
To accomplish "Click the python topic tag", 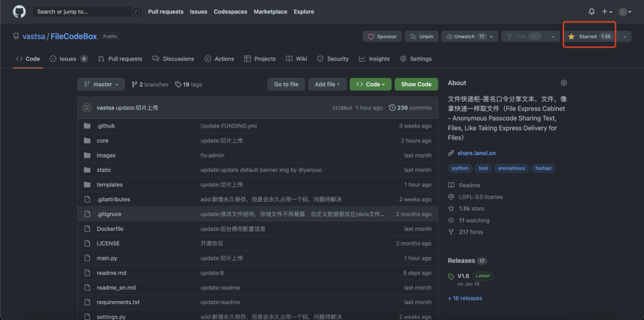I will click(460, 168).
